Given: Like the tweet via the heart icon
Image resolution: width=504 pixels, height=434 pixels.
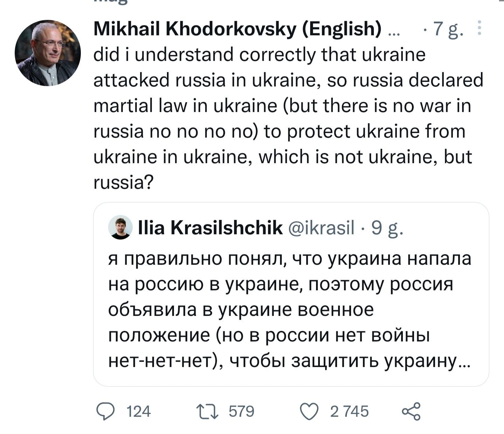Looking at the screenshot, I should (x=310, y=412).
